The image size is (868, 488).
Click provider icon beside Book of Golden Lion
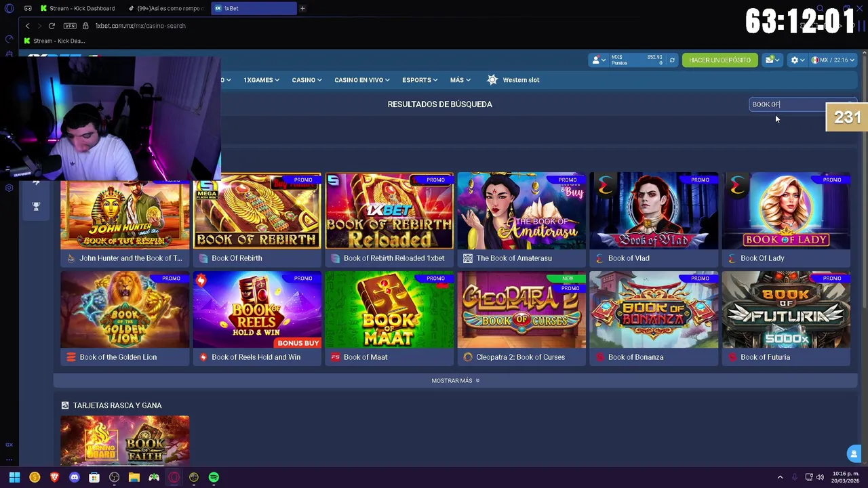click(x=71, y=357)
